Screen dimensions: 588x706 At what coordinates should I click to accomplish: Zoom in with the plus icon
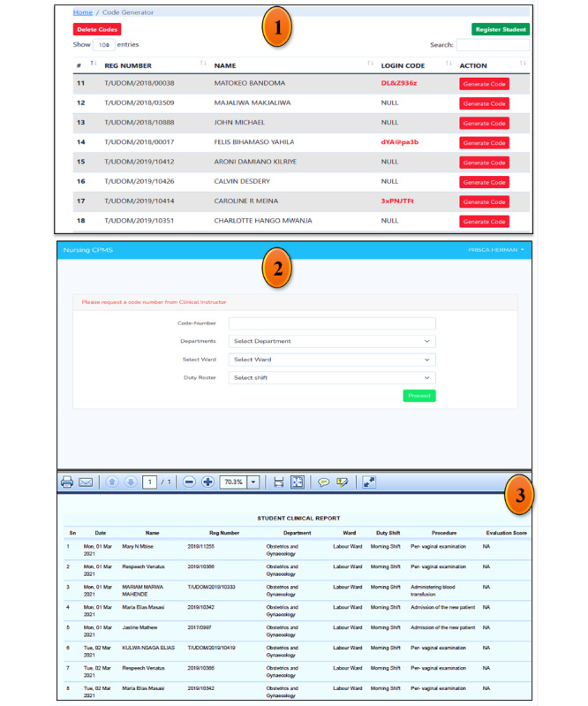(x=207, y=482)
